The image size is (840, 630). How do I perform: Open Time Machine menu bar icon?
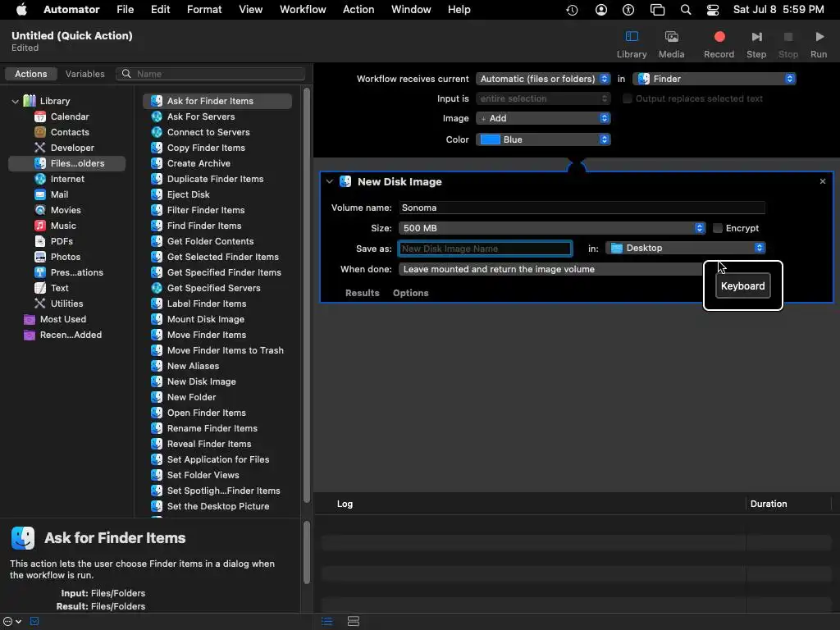point(572,10)
